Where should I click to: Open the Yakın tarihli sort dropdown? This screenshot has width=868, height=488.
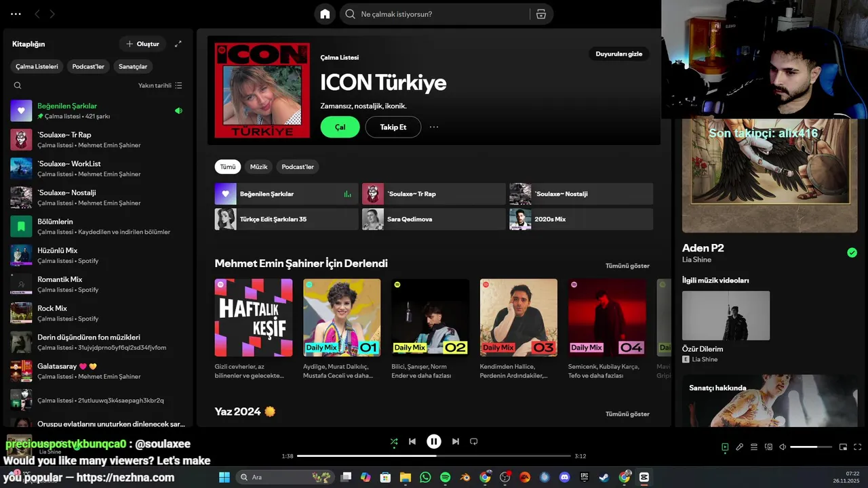[160, 85]
